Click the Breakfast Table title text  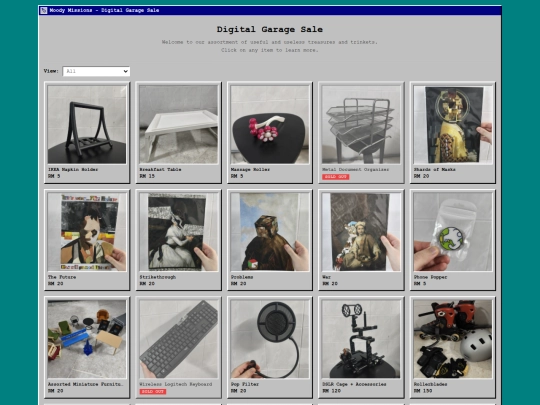tap(160, 169)
